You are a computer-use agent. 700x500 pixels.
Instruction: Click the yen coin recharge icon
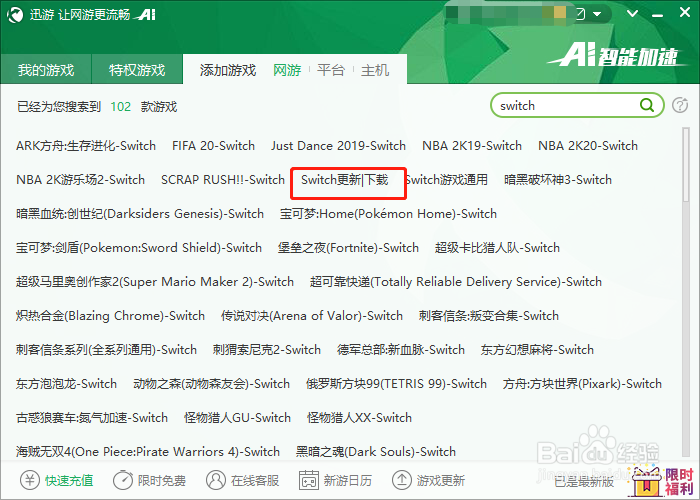[x=29, y=480]
